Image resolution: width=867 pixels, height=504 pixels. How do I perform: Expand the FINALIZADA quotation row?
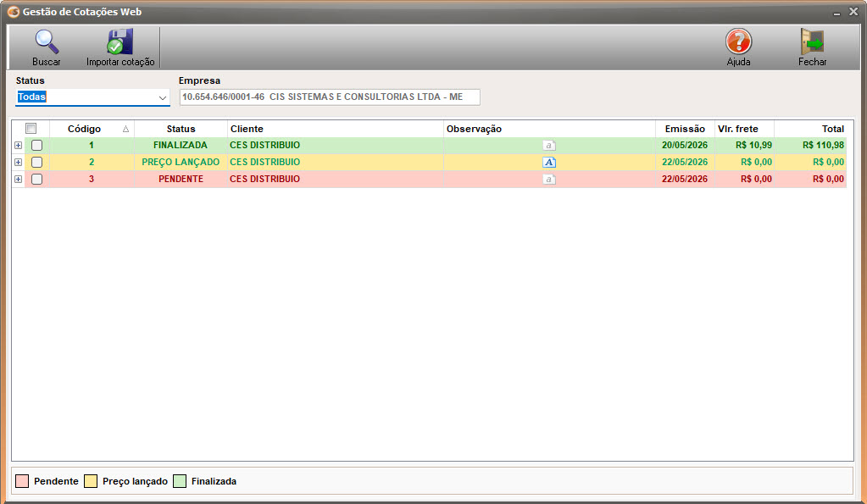[19, 146]
